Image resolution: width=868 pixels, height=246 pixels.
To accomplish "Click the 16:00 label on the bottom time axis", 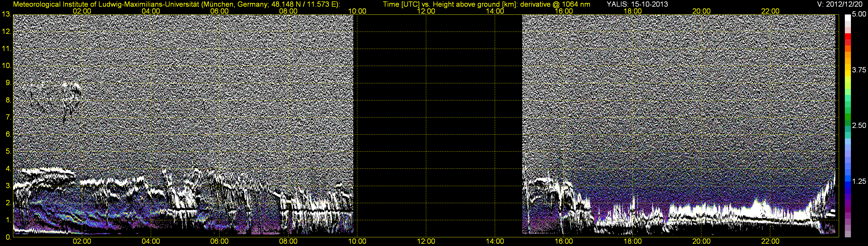I will point(564,241).
